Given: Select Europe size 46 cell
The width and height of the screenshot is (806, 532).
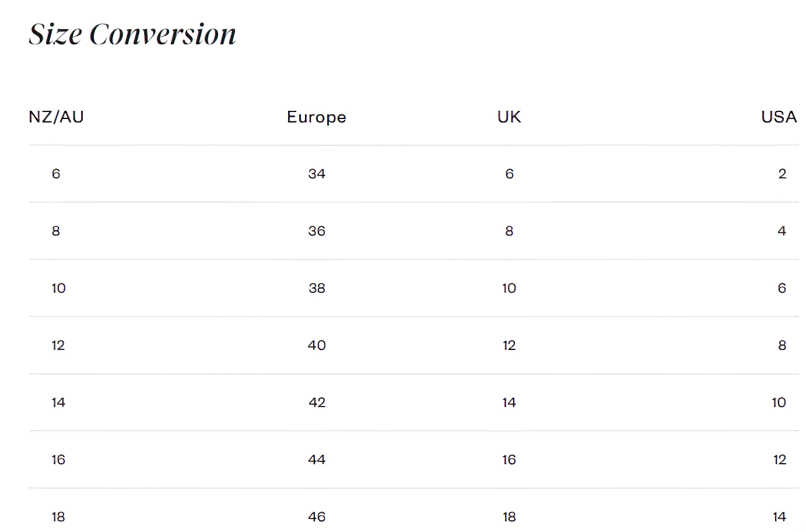Looking at the screenshot, I should 317,517.
